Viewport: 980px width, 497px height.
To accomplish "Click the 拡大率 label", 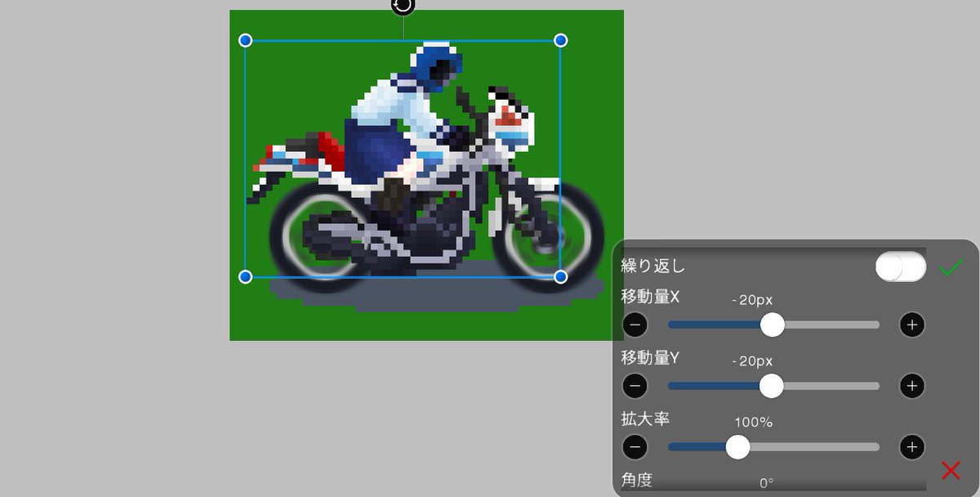I will click(x=645, y=419).
